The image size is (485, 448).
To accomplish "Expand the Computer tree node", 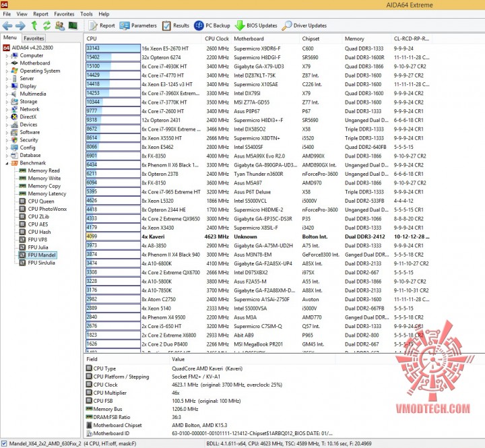I will (x=7, y=56).
